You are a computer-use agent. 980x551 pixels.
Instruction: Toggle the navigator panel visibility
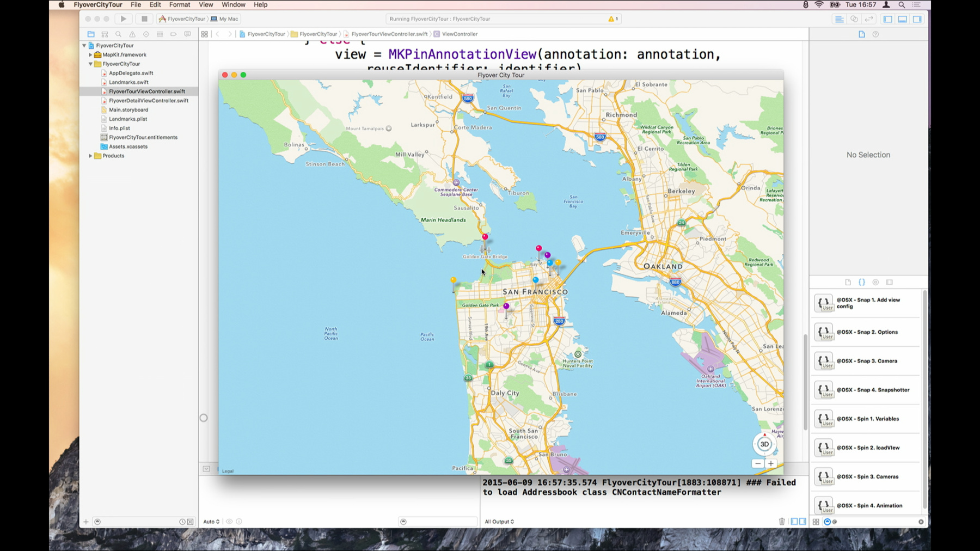click(x=887, y=19)
